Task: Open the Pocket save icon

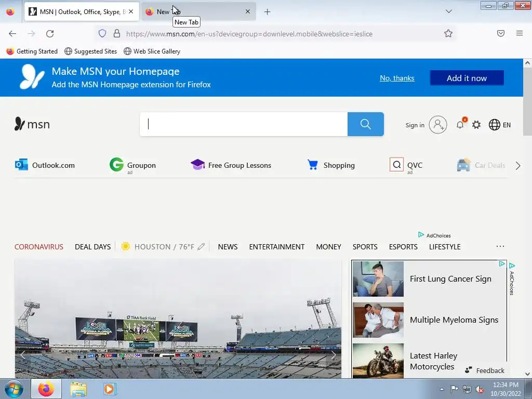Action: click(501, 33)
